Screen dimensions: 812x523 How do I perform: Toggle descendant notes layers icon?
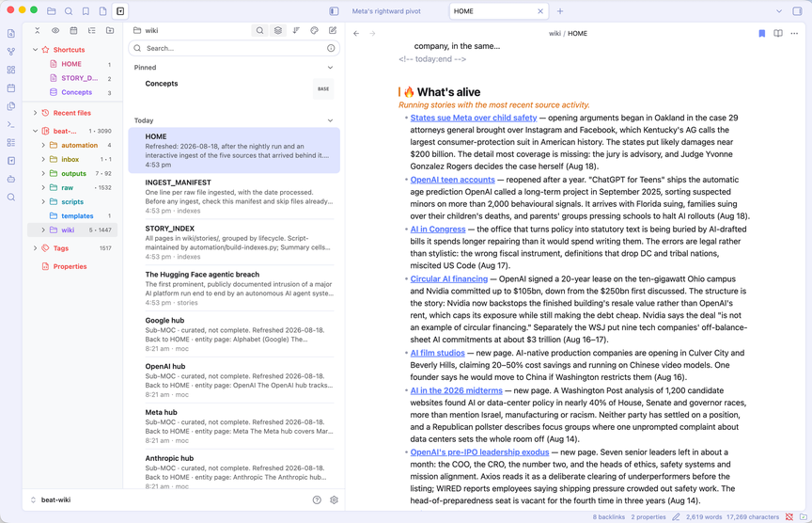pyautogui.click(x=278, y=31)
